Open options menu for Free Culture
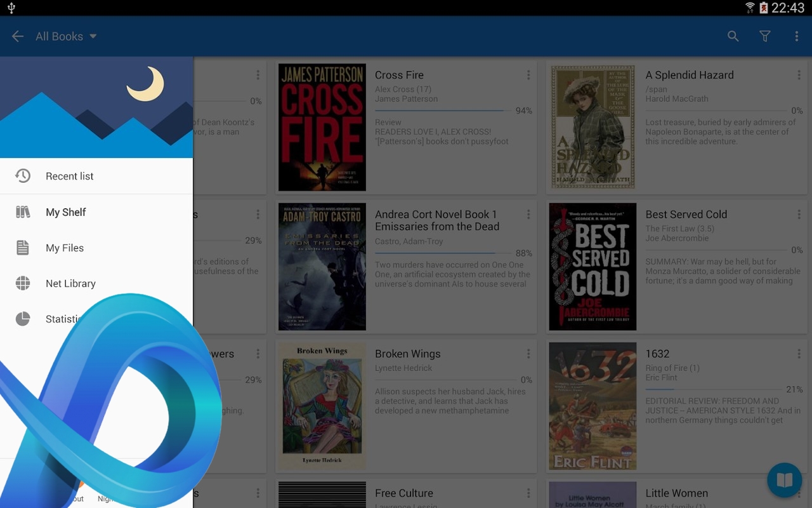This screenshot has height=508, width=812. point(528,493)
